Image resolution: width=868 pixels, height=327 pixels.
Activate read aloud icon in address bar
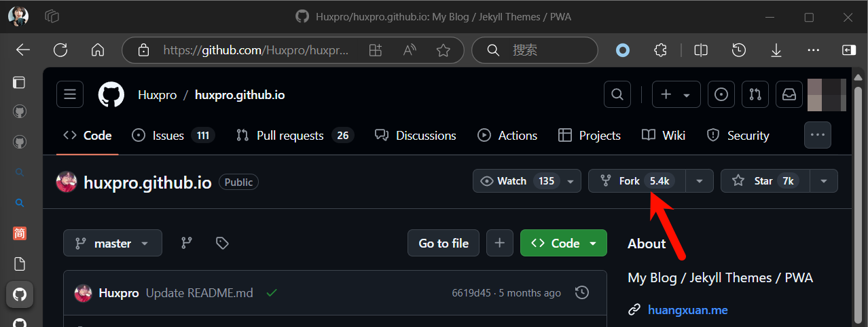(x=410, y=50)
